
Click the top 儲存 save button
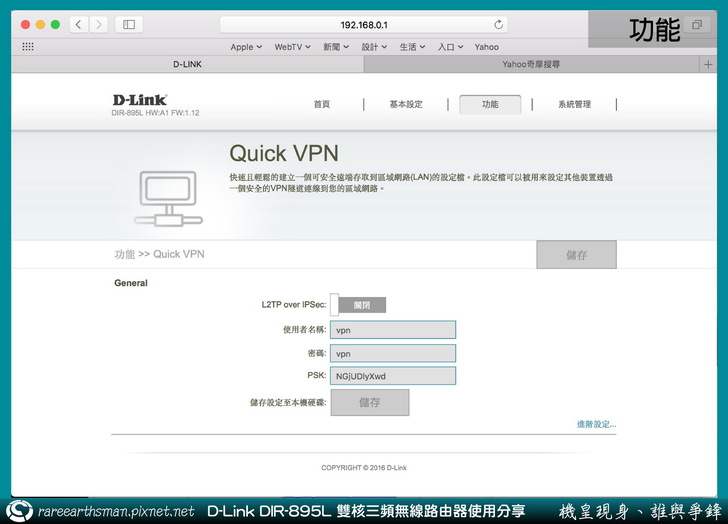click(577, 254)
